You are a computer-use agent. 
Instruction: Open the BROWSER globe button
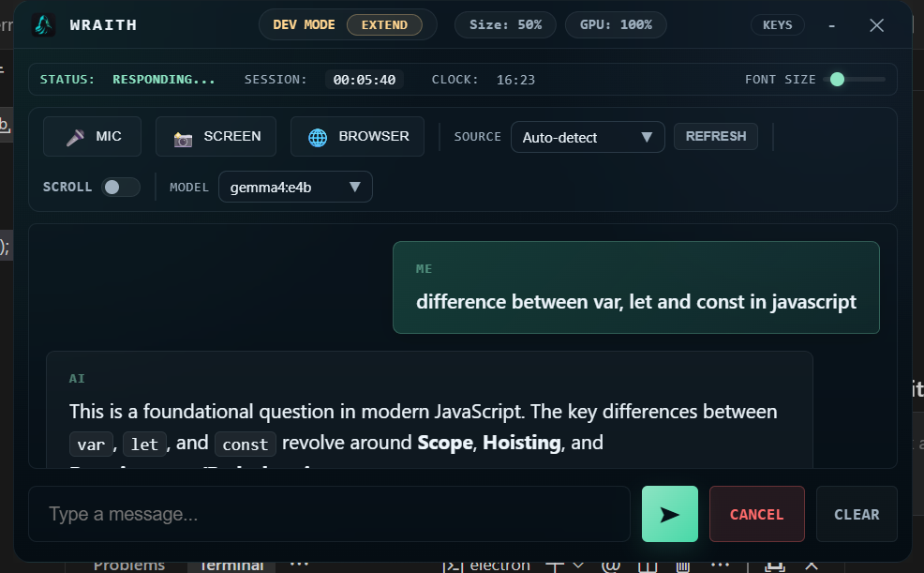click(x=357, y=136)
